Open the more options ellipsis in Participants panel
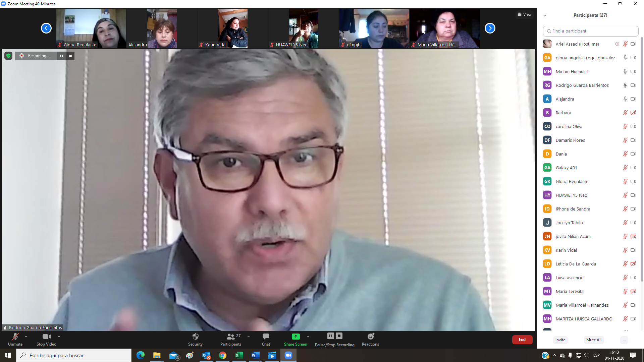Viewport: 644px width, 362px height. (x=624, y=340)
